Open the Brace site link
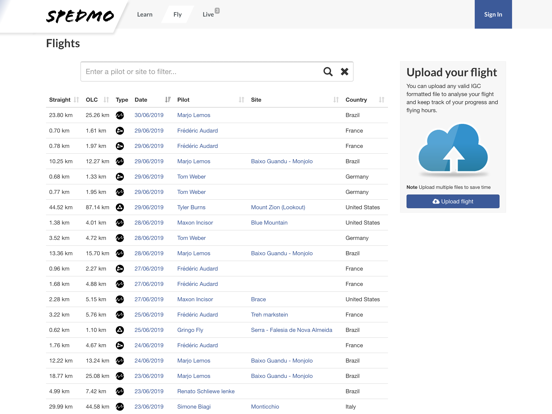 pyautogui.click(x=258, y=299)
